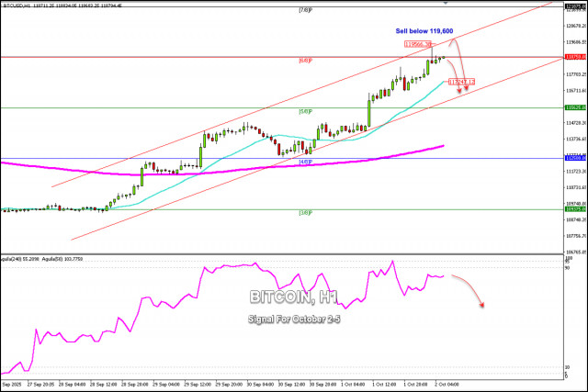Select the green [3/8]P level label
Screen dimensions: 588x392
tap(305, 212)
